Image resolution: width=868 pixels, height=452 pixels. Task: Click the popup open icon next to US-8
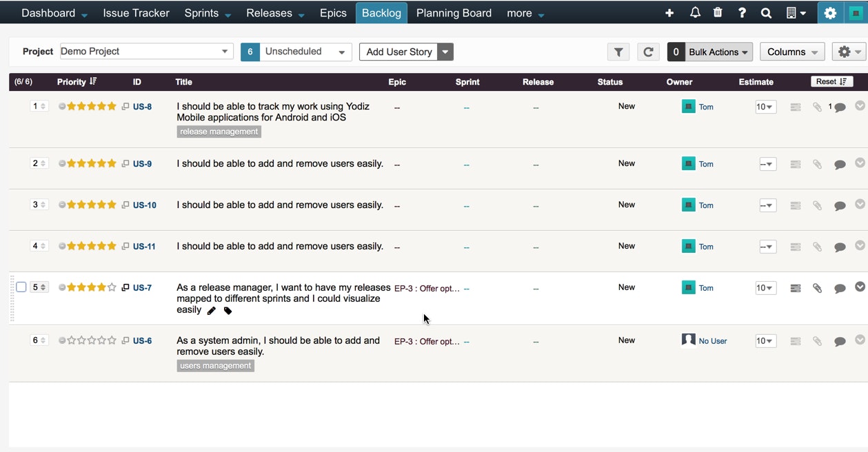(x=125, y=106)
